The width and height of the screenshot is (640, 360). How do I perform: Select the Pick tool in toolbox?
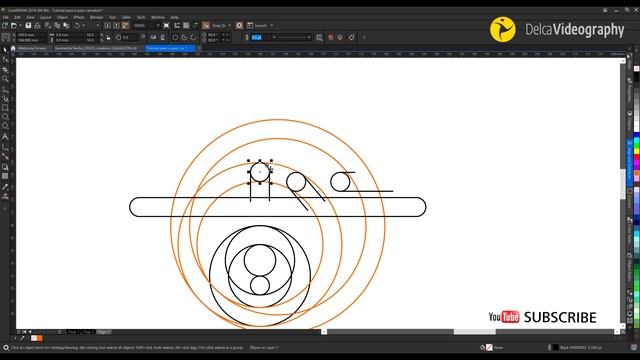pyautogui.click(x=5, y=50)
